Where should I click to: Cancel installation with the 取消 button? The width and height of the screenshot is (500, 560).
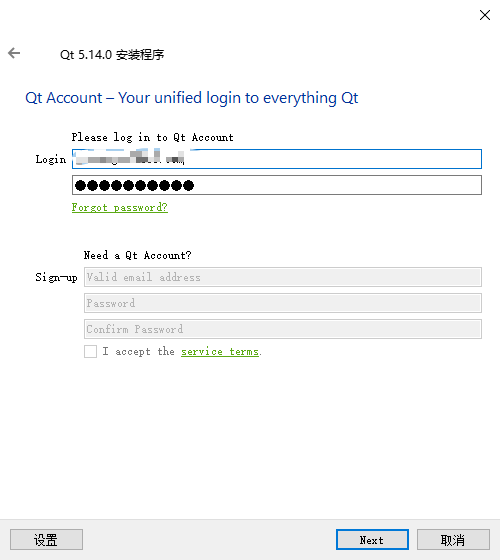[453, 540]
